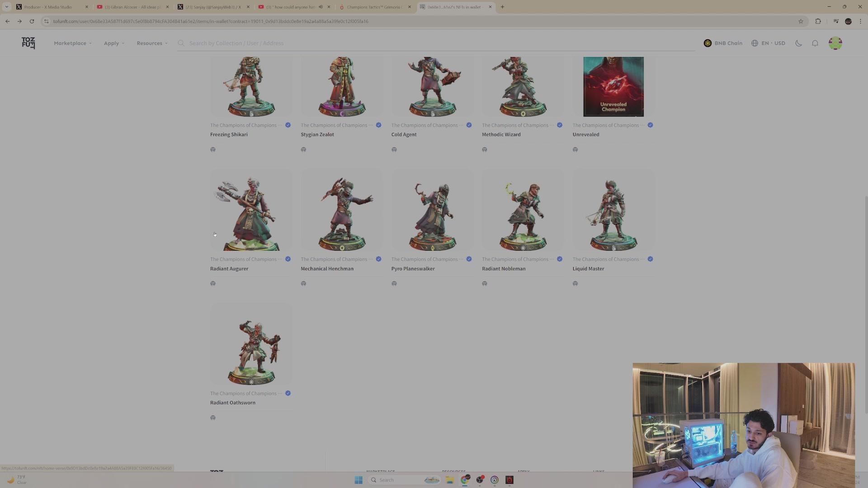Open the Stygian Zealot NFT thumbnail

(342, 87)
